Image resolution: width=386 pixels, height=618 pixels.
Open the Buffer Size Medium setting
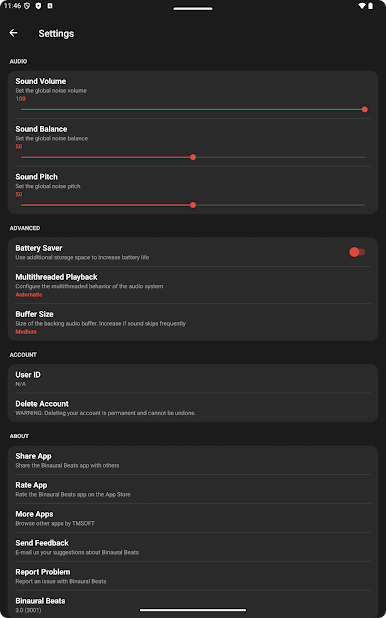193,322
